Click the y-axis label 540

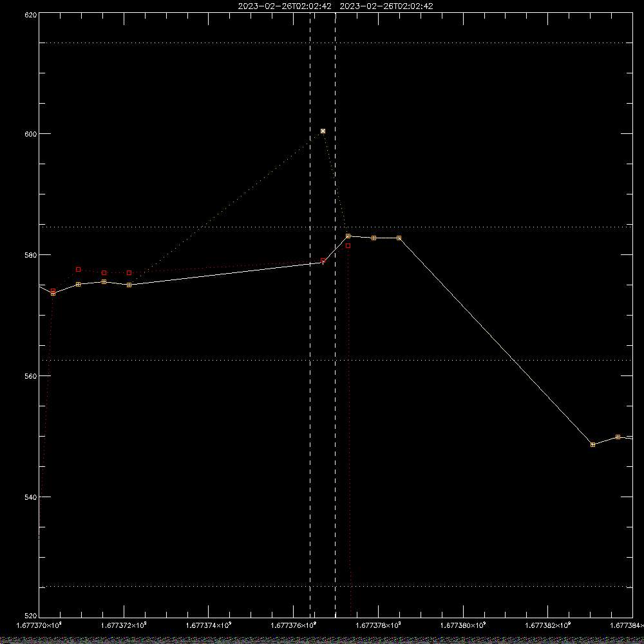(31, 497)
